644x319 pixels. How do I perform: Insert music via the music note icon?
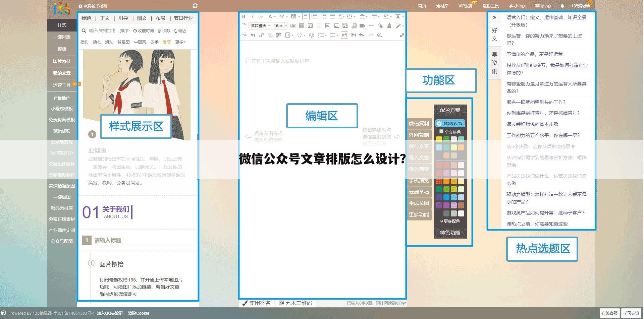click(x=354, y=26)
